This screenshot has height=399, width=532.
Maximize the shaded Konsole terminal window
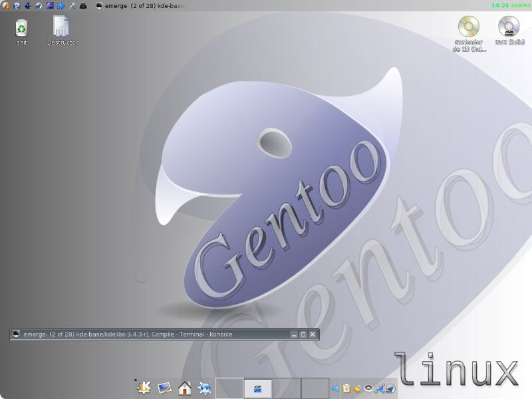303,334
